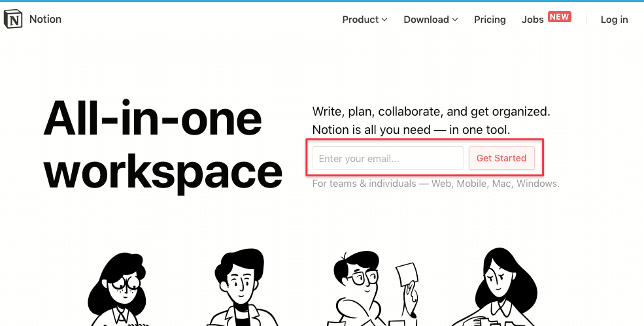Viewport: 644px width, 326px height.
Task: Click the red NEW badge beside Jobs
Action: (559, 17)
